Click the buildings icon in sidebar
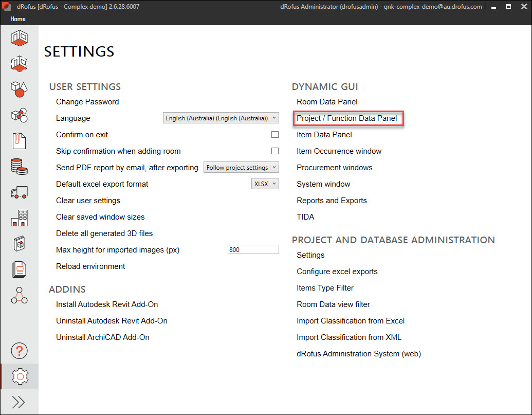Viewport: 532px width, 415px height. click(19, 218)
